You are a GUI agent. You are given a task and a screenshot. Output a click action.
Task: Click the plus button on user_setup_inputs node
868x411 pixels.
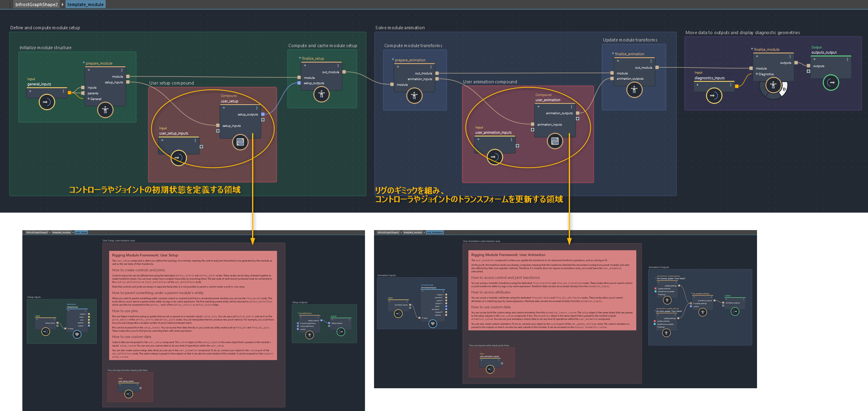click(x=201, y=147)
